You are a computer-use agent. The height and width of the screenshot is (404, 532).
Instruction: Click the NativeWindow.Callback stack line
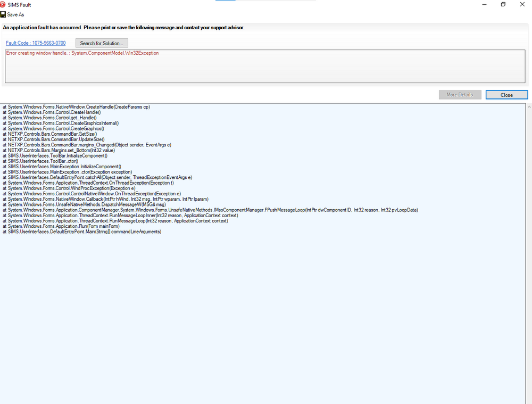pos(105,199)
